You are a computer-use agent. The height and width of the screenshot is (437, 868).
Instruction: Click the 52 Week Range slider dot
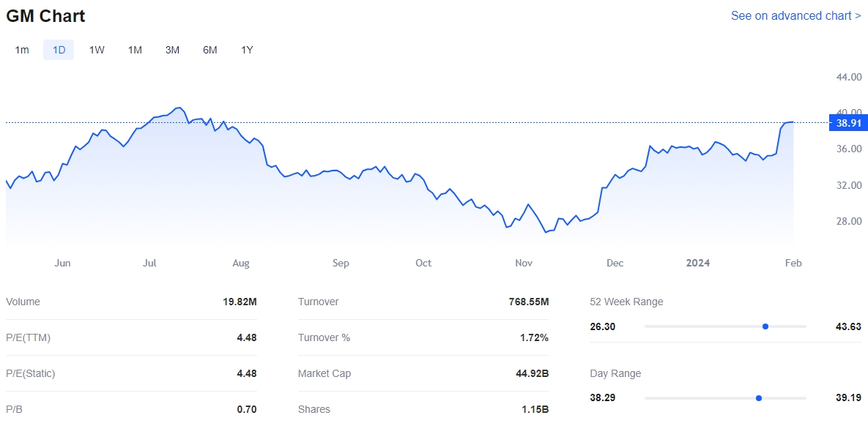(x=765, y=326)
